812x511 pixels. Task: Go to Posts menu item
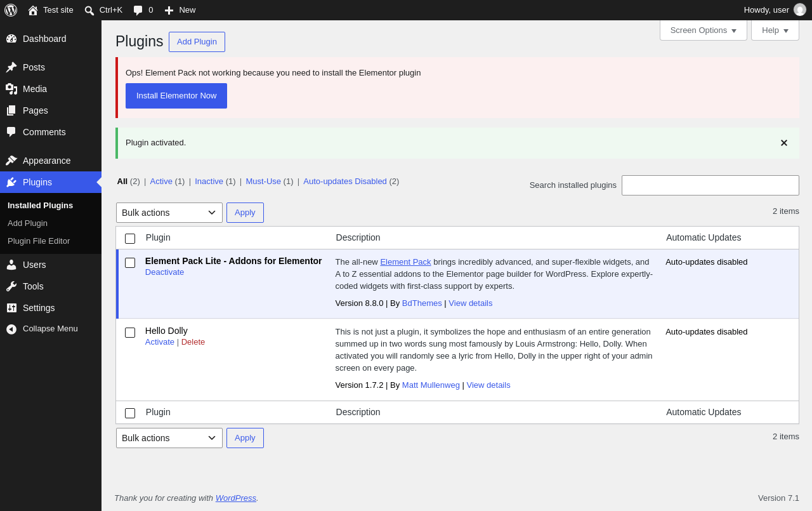51,67
